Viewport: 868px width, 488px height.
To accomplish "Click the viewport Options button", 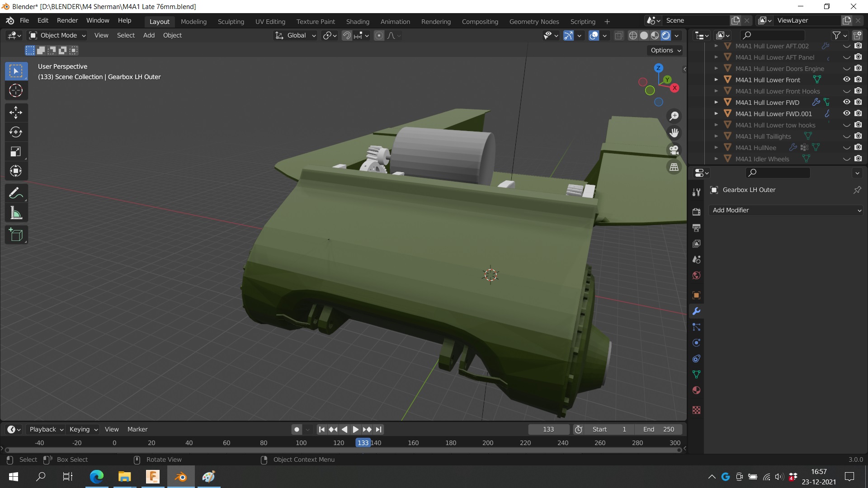I will pos(665,50).
